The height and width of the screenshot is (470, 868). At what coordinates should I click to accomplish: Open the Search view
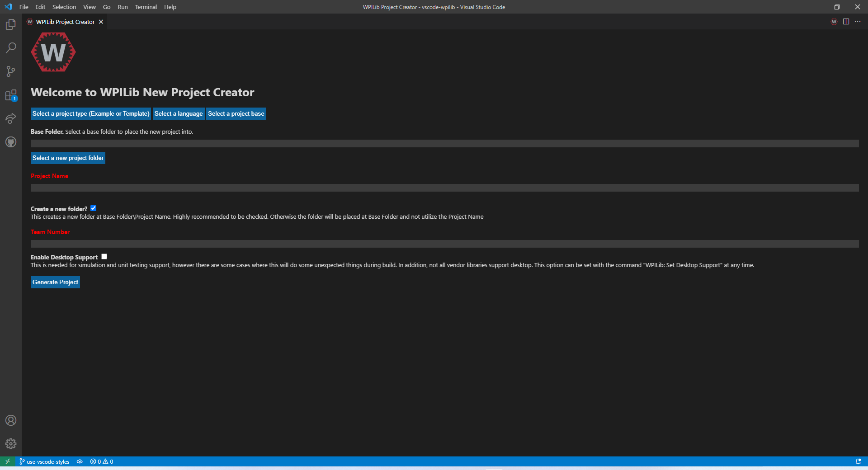tap(11, 48)
